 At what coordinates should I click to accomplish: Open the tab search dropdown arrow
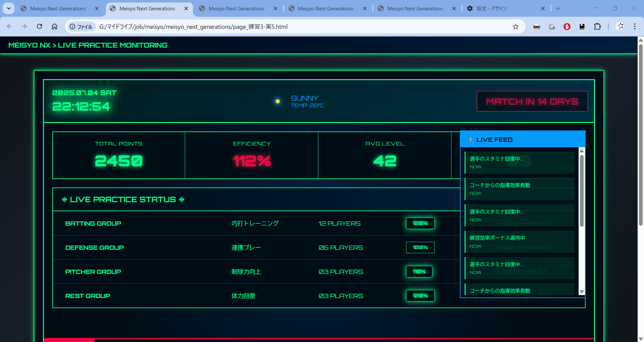pyautogui.click(x=8, y=8)
